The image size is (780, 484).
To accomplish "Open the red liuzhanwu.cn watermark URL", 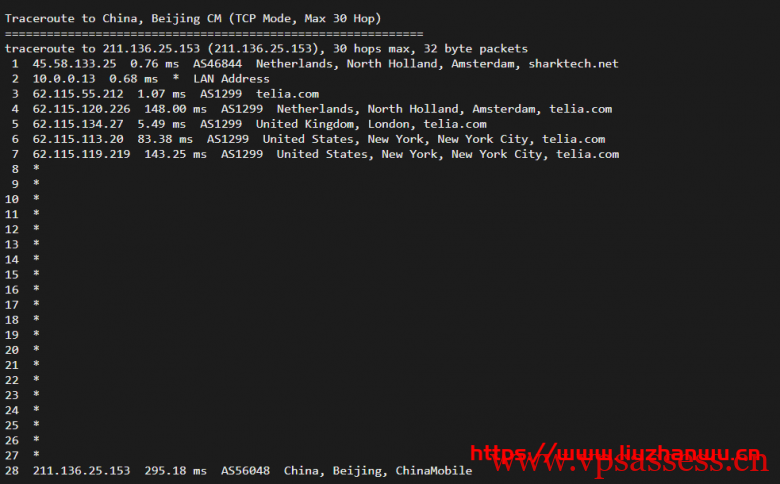I will pyautogui.click(x=615, y=453).
